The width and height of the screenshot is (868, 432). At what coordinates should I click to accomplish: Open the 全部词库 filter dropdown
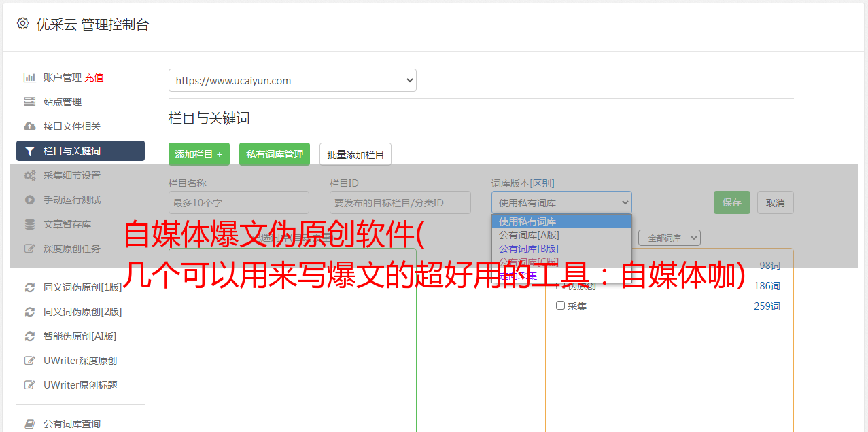(x=669, y=238)
